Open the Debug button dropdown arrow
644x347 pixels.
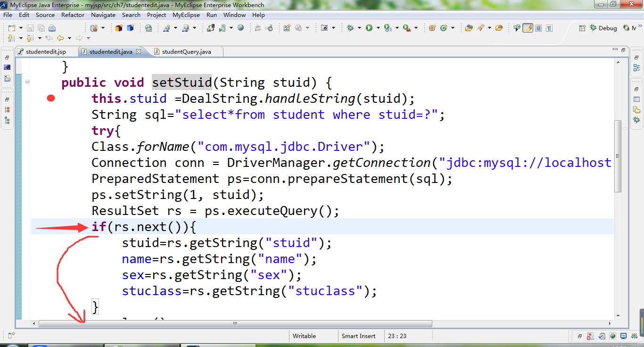(359, 28)
